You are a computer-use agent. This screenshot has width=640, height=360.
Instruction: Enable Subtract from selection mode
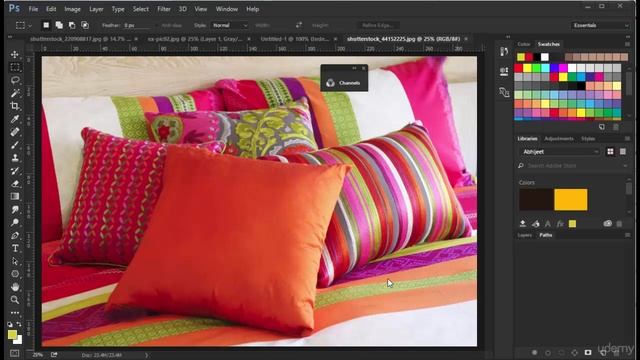pos(72,25)
